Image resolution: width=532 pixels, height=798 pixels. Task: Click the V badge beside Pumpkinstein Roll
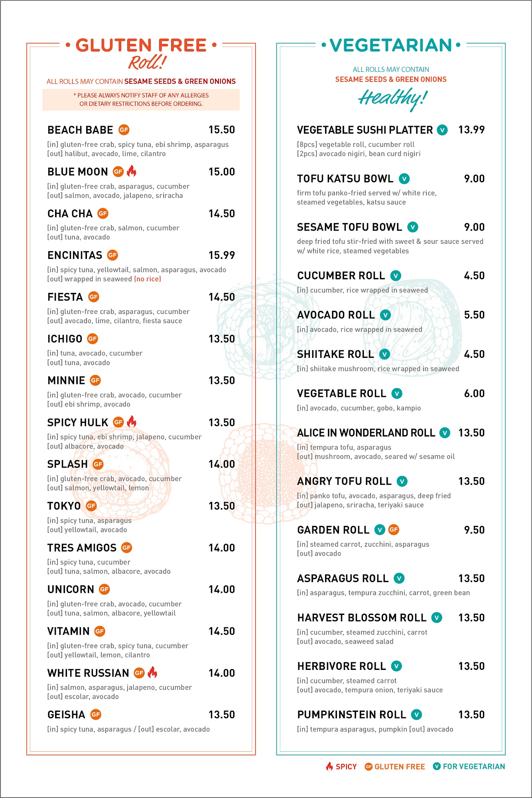(417, 715)
